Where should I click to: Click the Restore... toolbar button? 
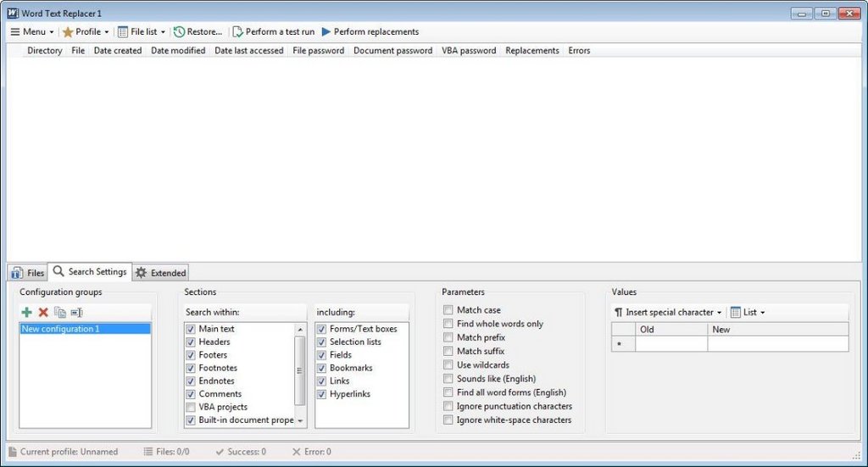pyautogui.click(x=198, y=32)
